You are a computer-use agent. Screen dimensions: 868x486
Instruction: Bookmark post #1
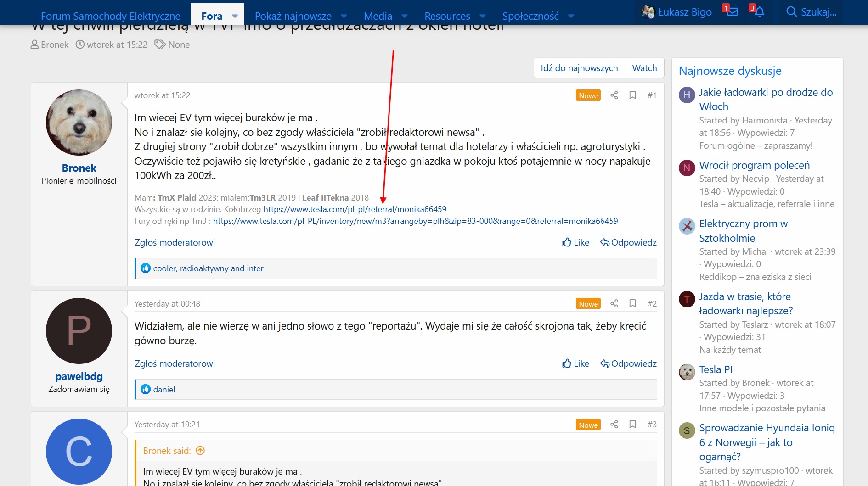[x=632, y=95]
